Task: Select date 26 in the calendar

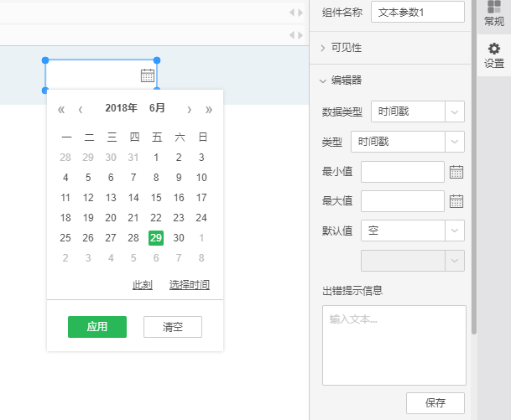Action: tap(88, 238)
